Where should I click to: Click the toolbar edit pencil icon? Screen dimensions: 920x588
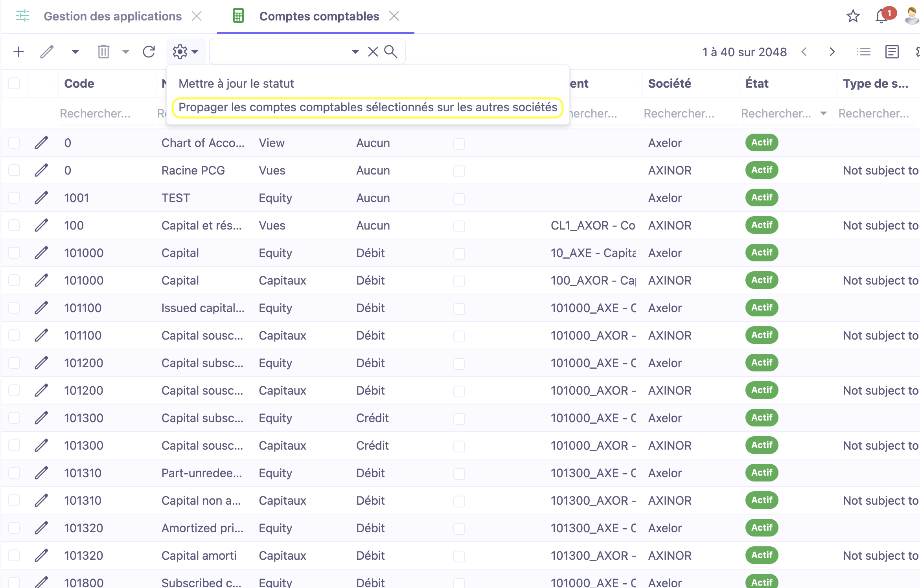click(47, 52)
